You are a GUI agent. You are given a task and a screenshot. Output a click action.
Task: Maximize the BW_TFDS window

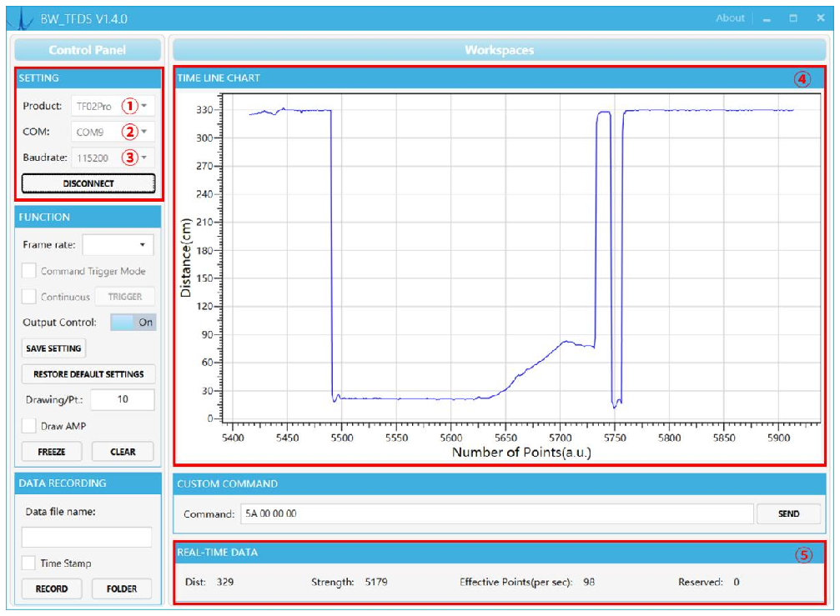(793, 18)
